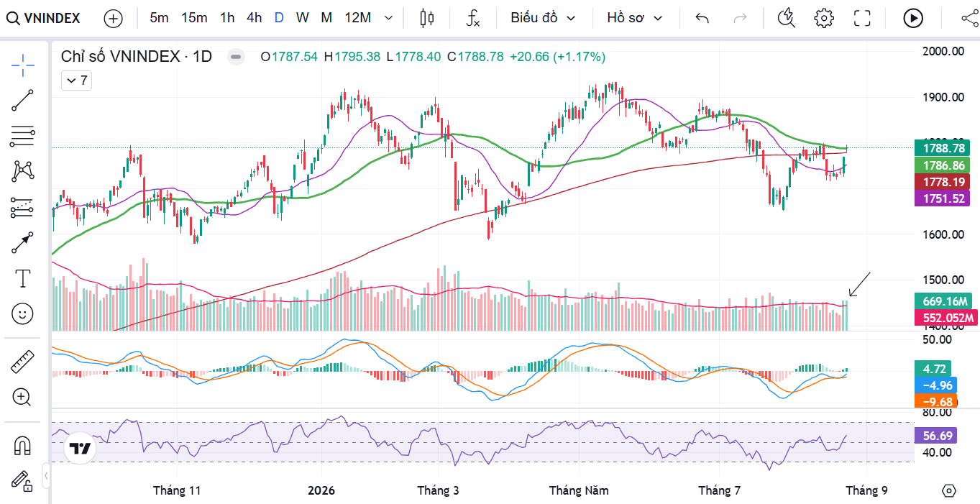Screen dimensions: 980x504
Task: Select the XABCD pattern tool
Action: click(23, 171)
